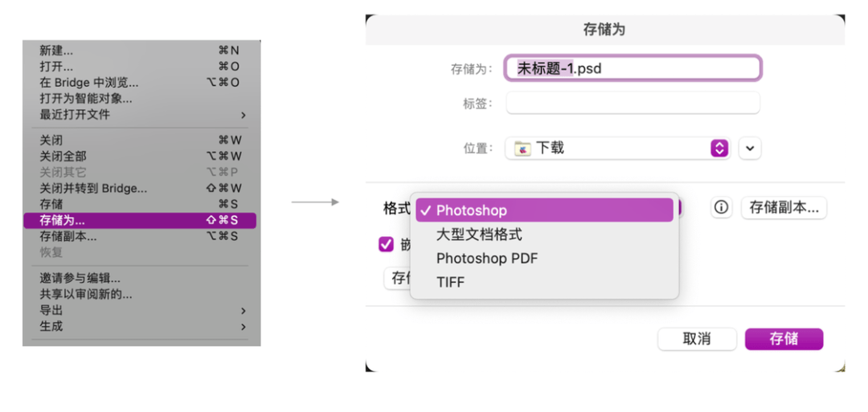Select highlighted 存储为... menu item

tap(140, 220)
